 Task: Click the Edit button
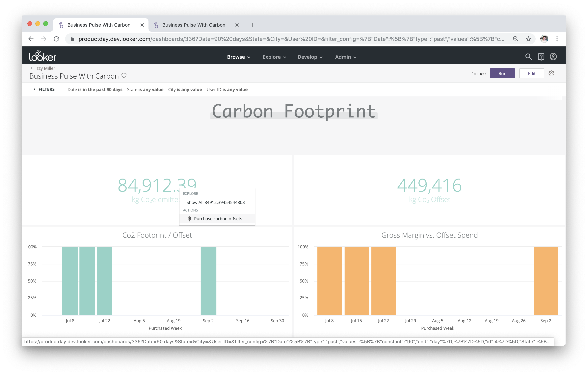[531, 73]
